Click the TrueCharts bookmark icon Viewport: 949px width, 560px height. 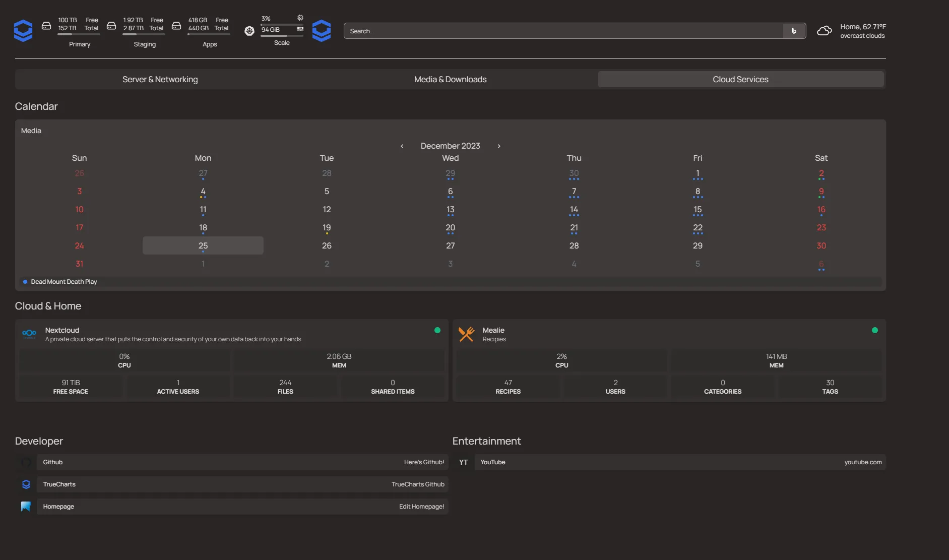(26, 484)
